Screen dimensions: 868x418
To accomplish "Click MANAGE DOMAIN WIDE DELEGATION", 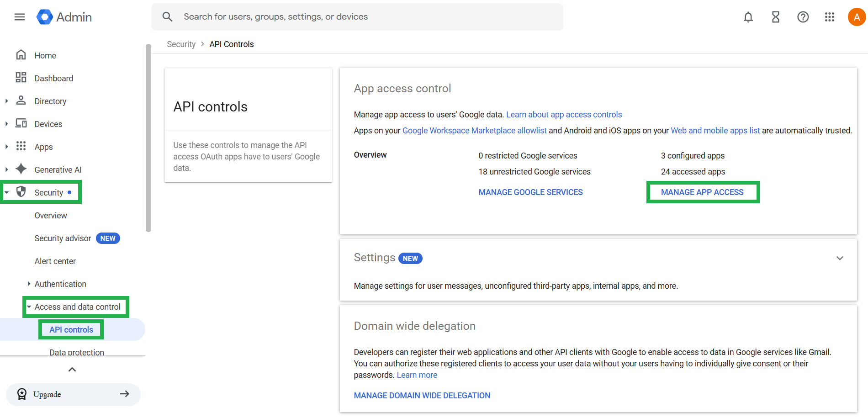I will pos(422,396).
